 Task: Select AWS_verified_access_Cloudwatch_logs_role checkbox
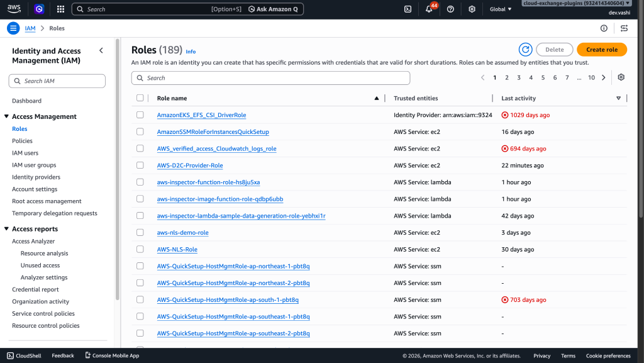[x=140, y=148]
